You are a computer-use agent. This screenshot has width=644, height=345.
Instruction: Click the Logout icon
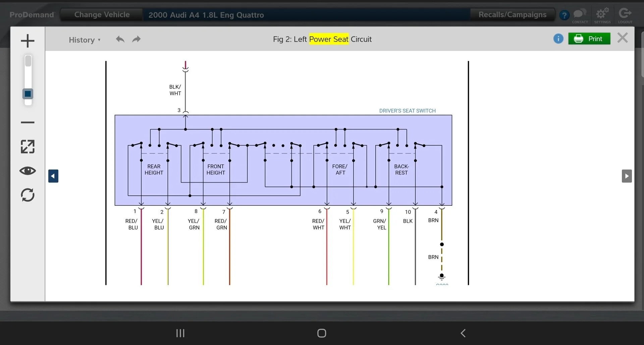[x=625, y=15]
